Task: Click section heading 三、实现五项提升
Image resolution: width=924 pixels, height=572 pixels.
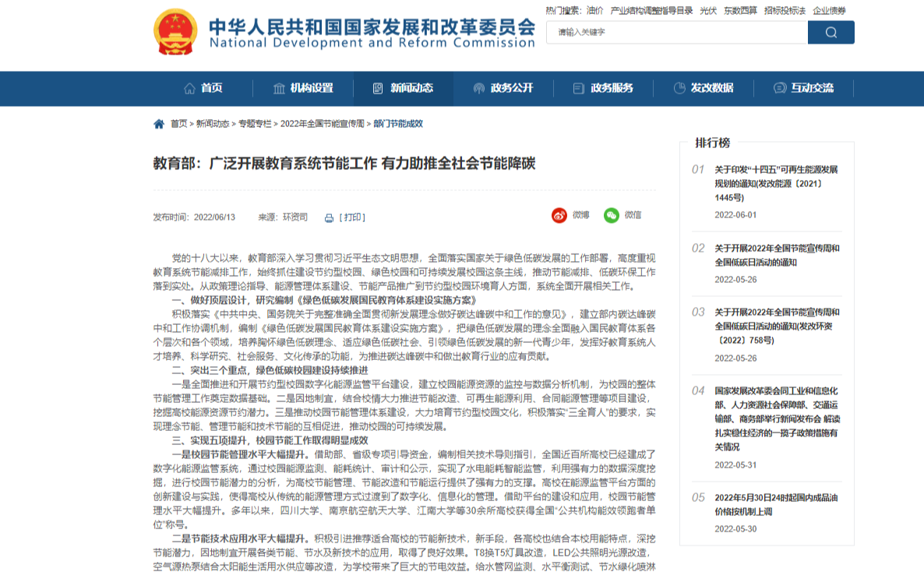Action: click(270, 440)
